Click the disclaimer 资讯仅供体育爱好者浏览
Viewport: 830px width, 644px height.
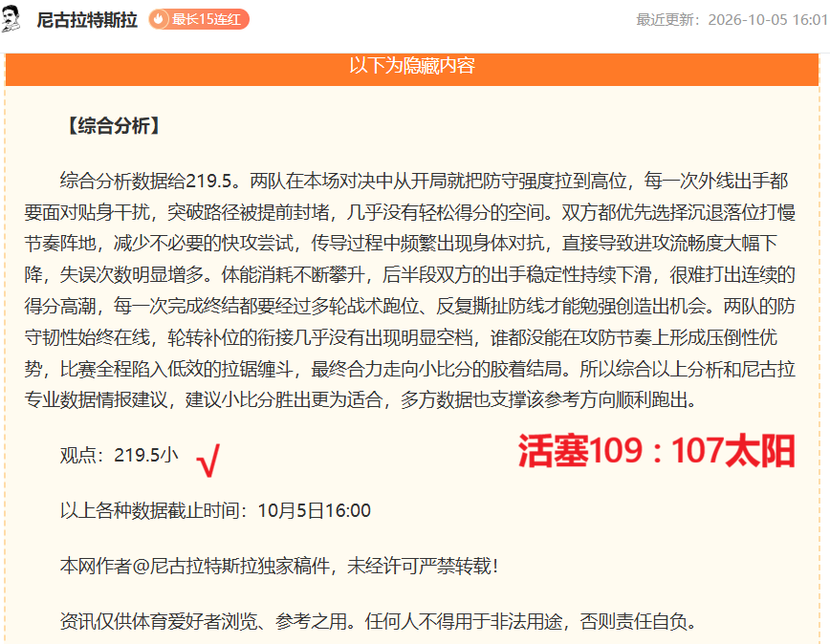159,621
